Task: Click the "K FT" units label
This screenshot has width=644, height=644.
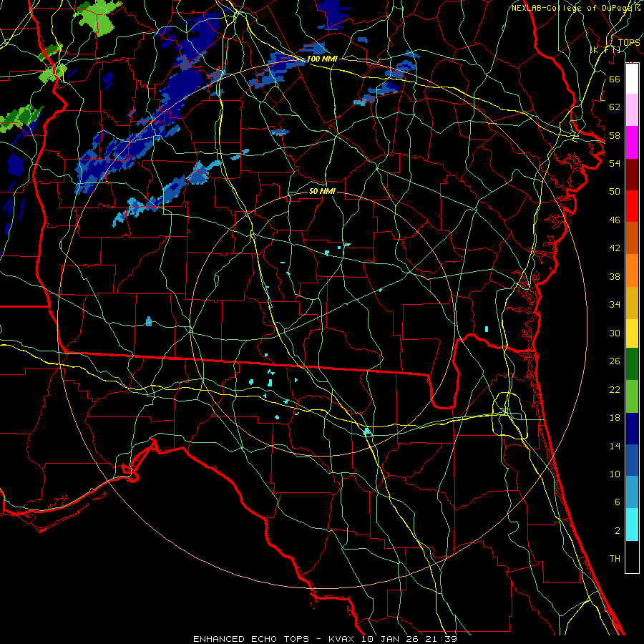Action: 605,49
